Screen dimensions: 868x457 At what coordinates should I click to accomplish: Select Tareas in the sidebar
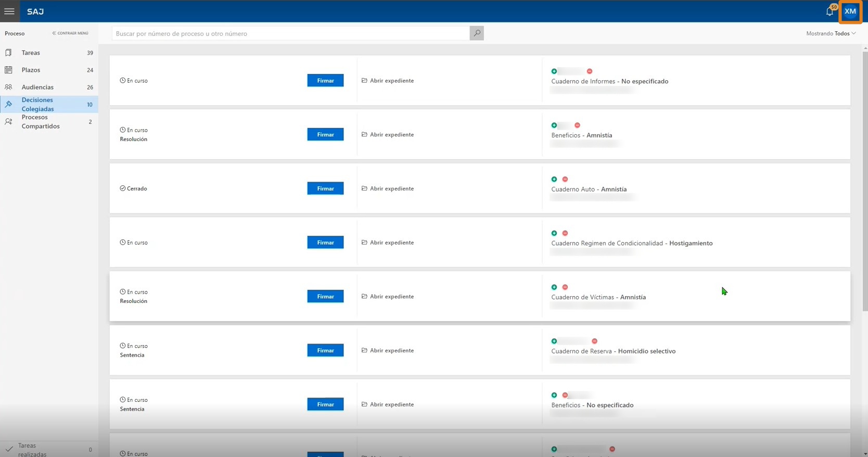tap(31, 53)
